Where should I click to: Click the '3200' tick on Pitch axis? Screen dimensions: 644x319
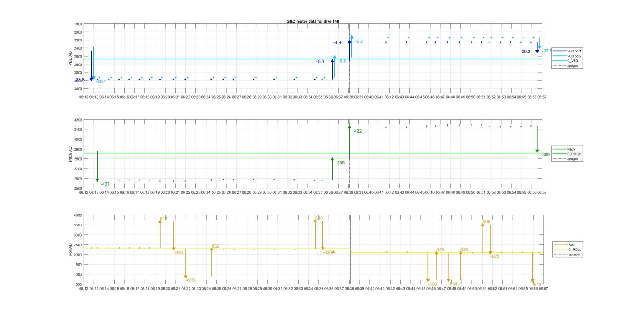(x=78, y=120)
